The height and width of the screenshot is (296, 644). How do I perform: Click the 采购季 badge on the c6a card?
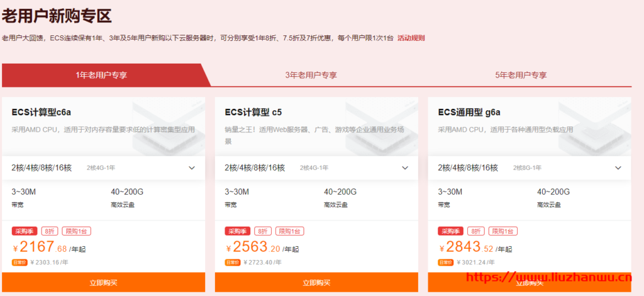point(25,231)
